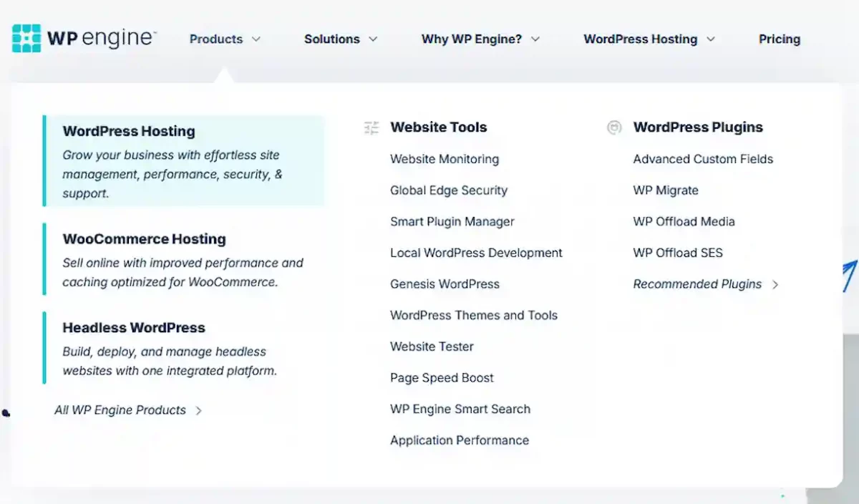Open Advanced Custom Fields

(702, 159)
